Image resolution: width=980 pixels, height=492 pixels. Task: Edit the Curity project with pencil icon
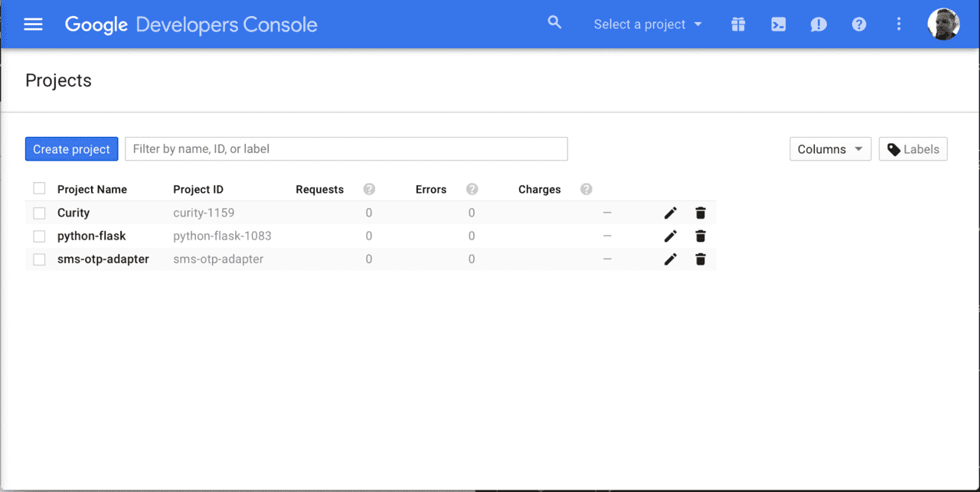tap(670, 212)
